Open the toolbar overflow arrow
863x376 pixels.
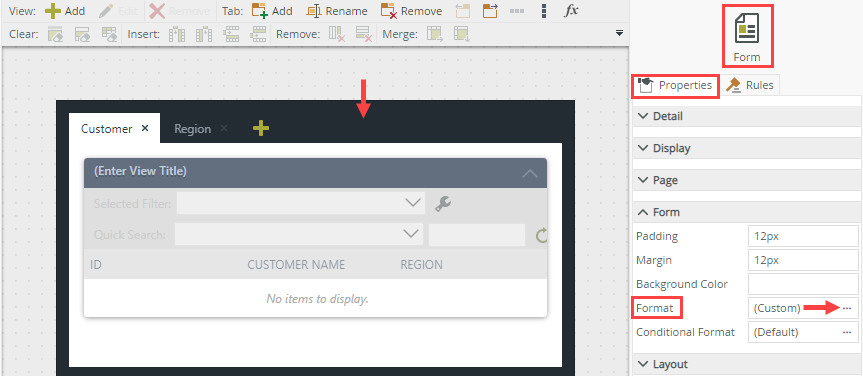click(x=619, y=34)
